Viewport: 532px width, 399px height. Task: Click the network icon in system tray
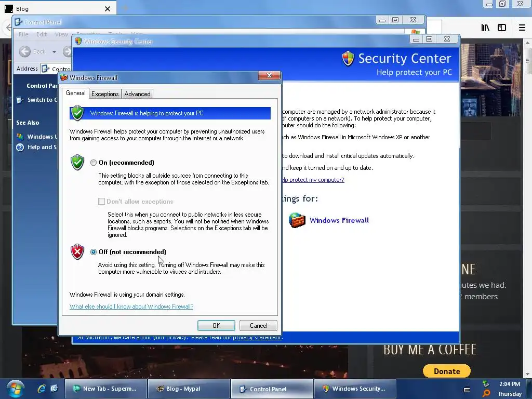pyautogui.click(x=486, y=384)
